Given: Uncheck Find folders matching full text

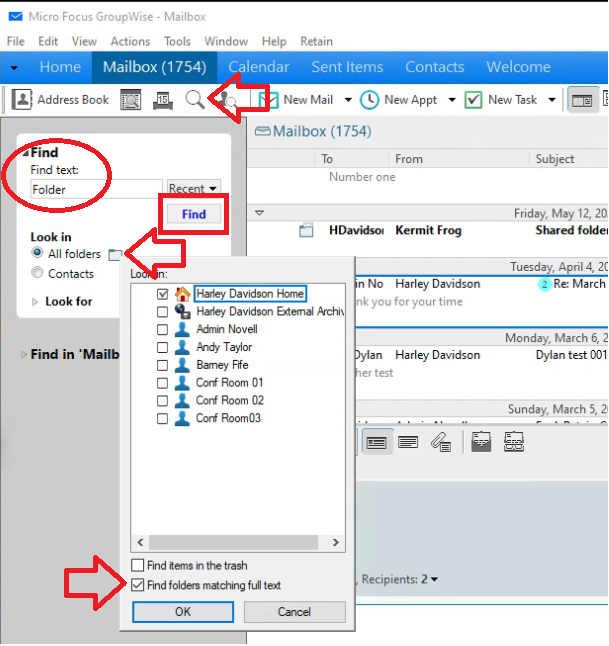Looking at the screenshot, I should coord(137,585).
